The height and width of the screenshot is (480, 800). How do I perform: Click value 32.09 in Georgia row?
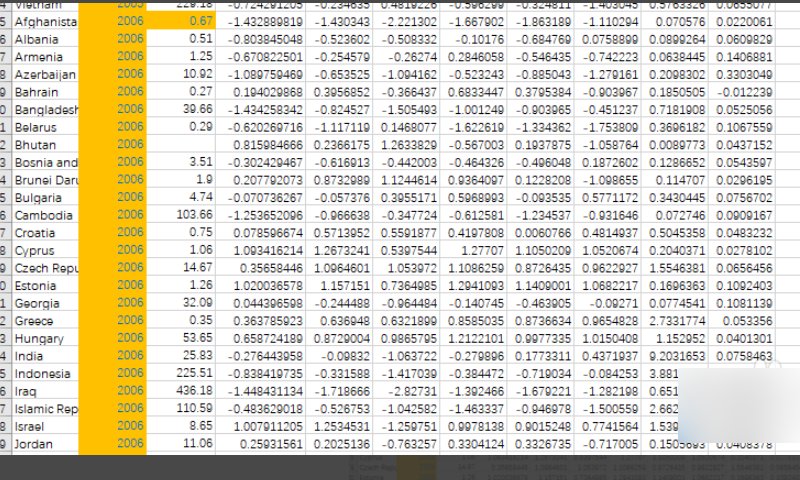coord(181,303)
